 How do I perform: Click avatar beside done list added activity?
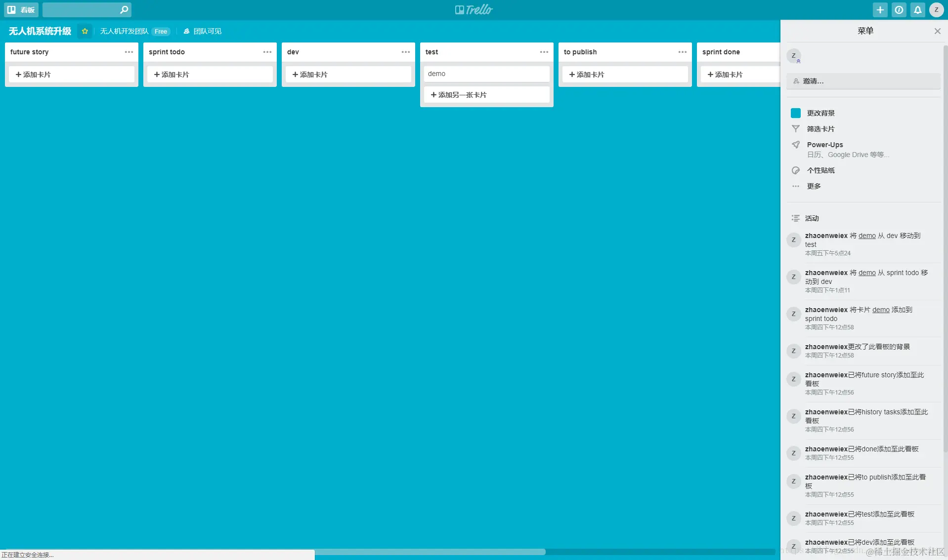tap(794, 453)
